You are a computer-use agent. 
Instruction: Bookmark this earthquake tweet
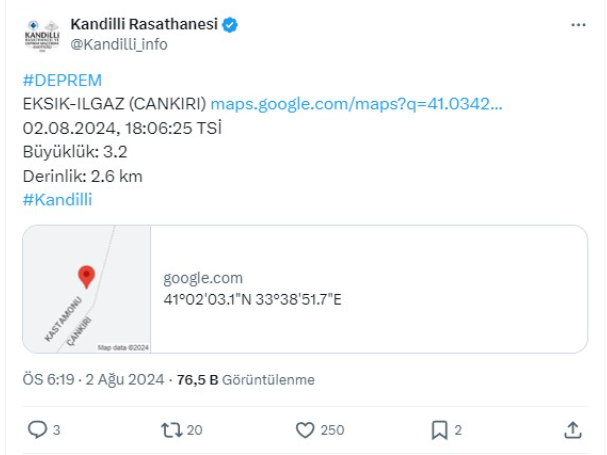439,430
